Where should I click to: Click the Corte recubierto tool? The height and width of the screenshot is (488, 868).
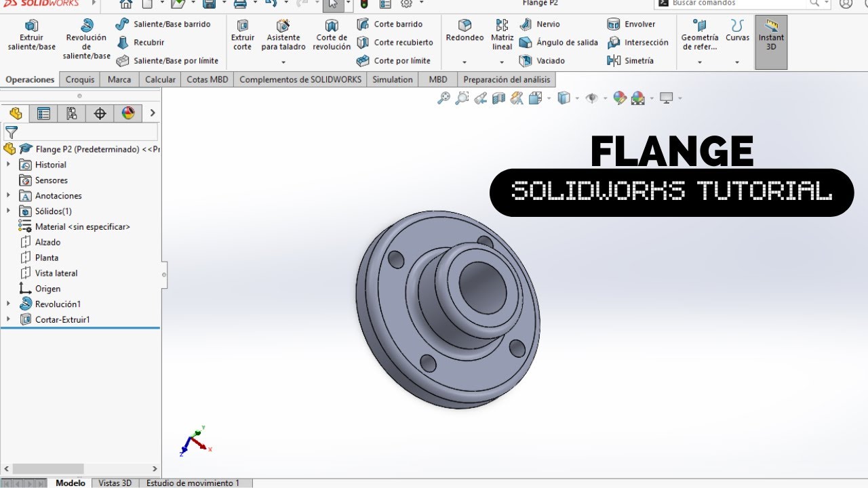[x=395, y=42]
